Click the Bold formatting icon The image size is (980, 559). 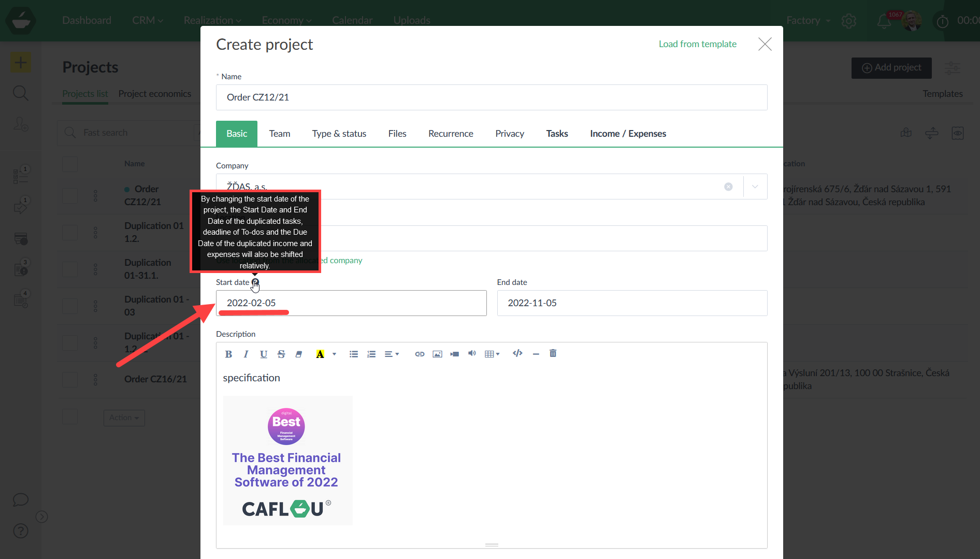(x=228, y=354)
